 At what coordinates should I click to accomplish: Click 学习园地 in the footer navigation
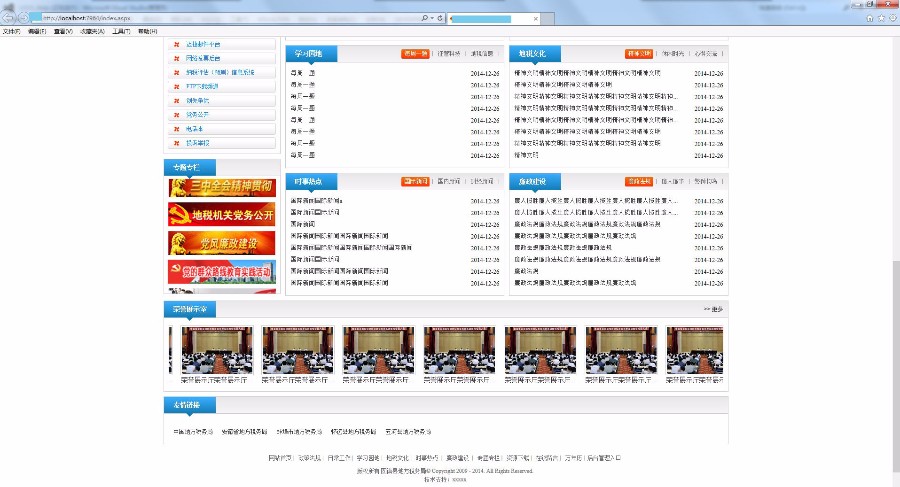pos(368,458)
